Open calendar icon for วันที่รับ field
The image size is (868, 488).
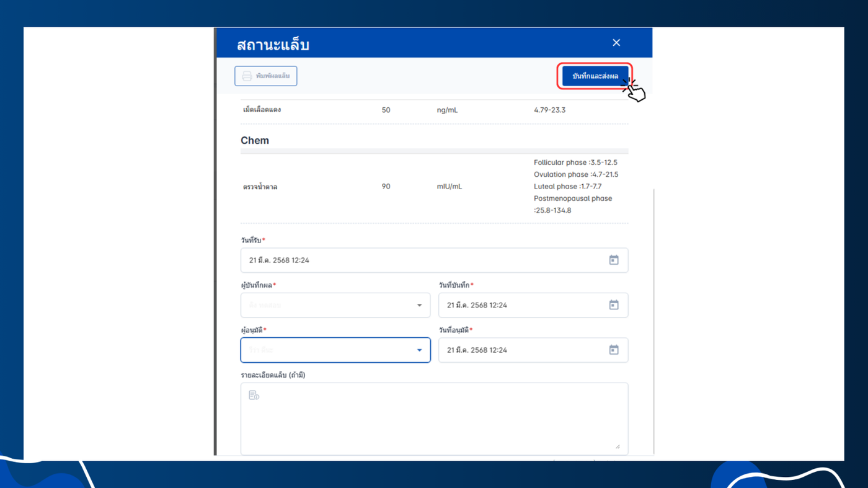614,260
